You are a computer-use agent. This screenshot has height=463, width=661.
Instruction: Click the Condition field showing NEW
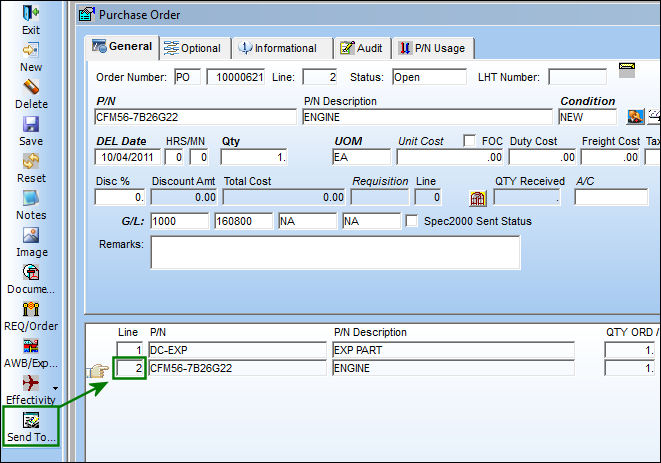588,117
